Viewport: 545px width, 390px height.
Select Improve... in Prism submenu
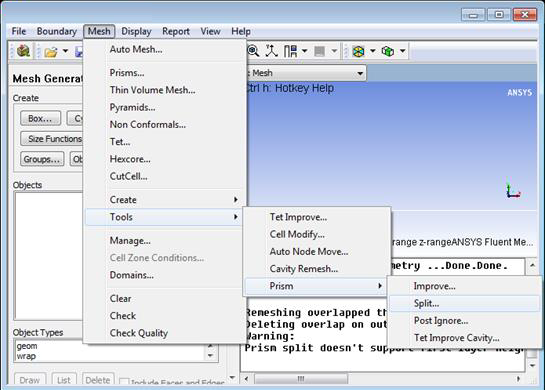(464, 286)
